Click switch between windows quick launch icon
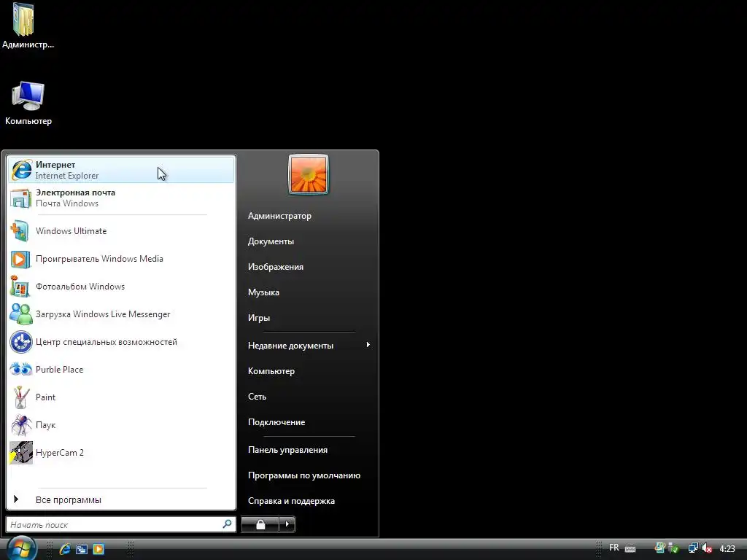 click(82, 549)
